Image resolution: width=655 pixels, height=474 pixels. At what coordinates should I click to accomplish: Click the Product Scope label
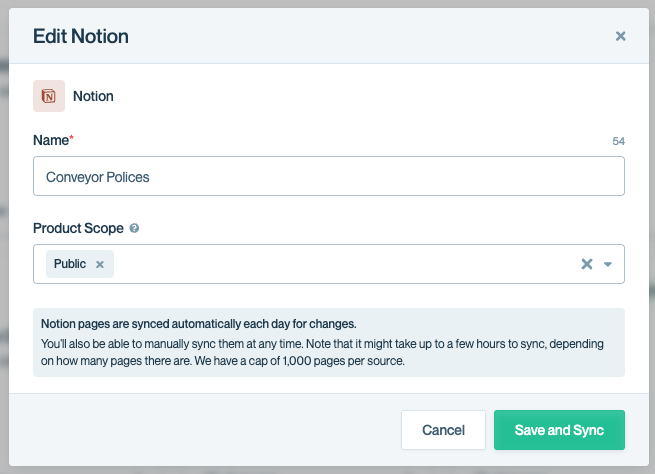tap(78, 228)
